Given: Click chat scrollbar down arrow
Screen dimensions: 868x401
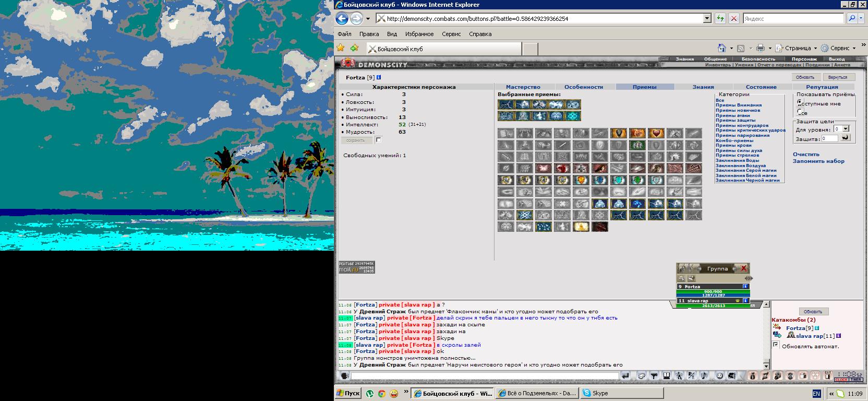Looking at the screenshot, I should [766, 365].
